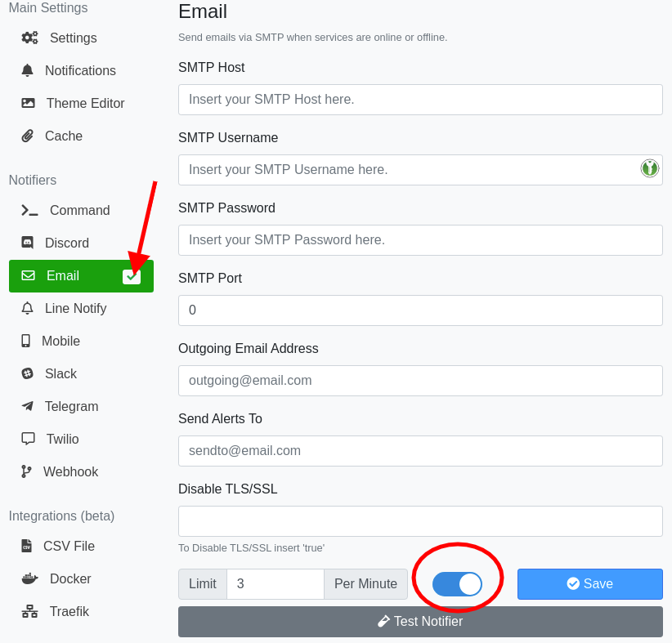Screen dimensions: 672x643
Task: Click inside the SMTP Host input field
Action: tap(419, 99)
